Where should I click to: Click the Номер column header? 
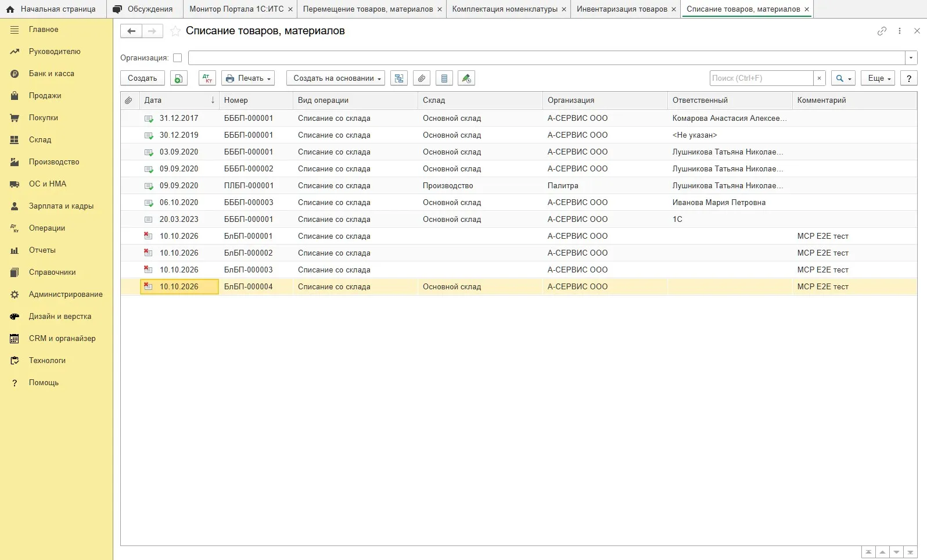tap(256, 100)
